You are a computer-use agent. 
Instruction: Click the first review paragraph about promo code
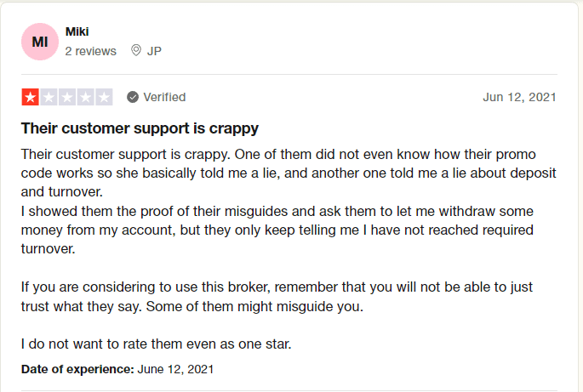289,173
